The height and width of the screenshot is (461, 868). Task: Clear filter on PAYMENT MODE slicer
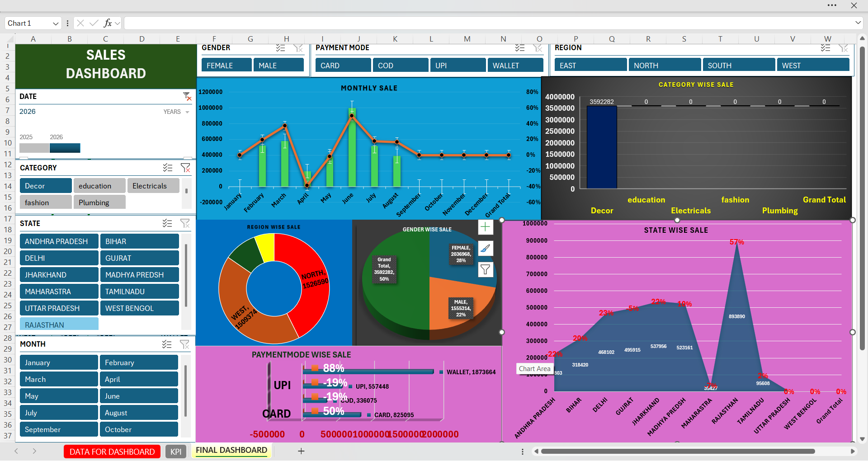coord(538,48)
